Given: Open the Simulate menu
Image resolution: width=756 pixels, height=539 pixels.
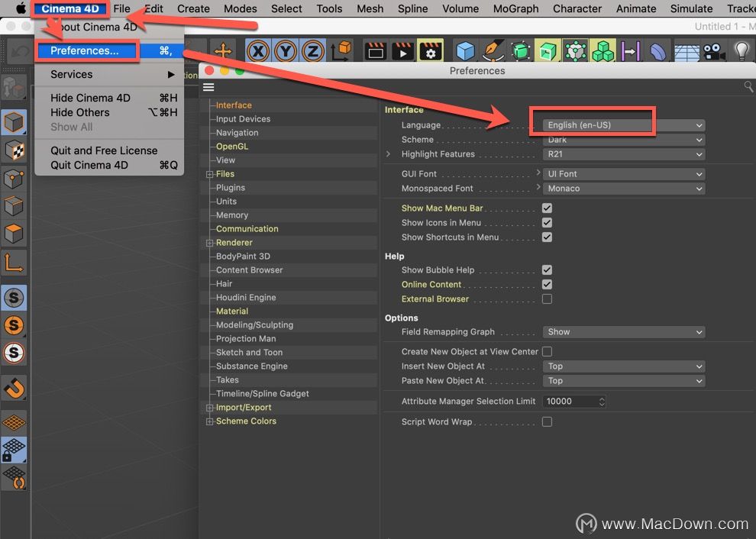Looking at the screenshot, I should tap(691, 8).
